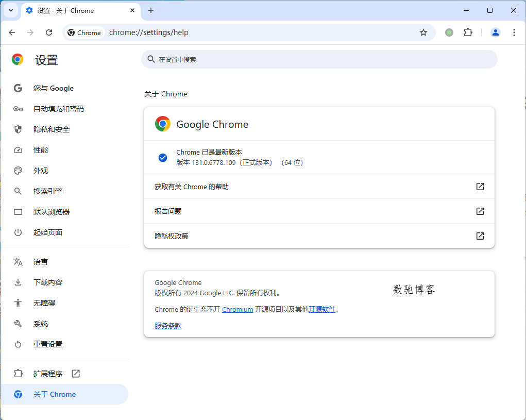Click the Chrome site info chip
Image resolution: width=526 pixels, height=420 pixels.
pyautogui.click(x=84, y=32)
